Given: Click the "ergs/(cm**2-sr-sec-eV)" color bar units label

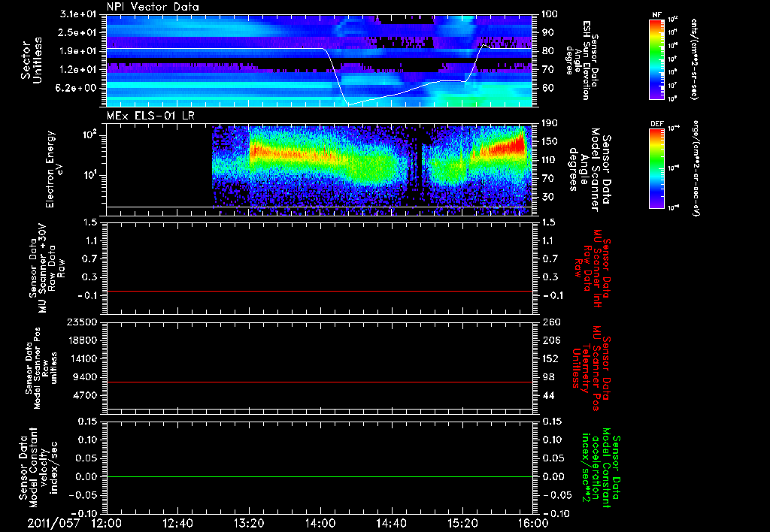Looking at the screenshot, I should pyautogui.click(x=695, y=168).
